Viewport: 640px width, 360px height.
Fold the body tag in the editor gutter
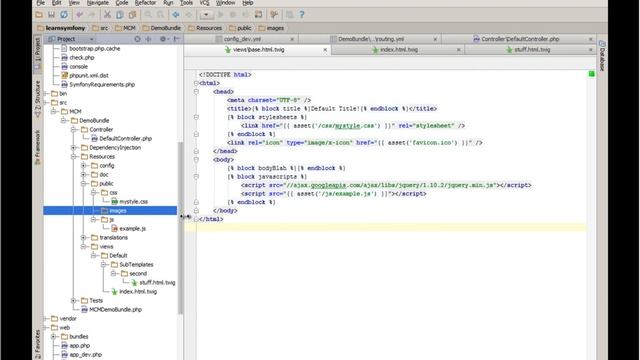pos(196,160)
